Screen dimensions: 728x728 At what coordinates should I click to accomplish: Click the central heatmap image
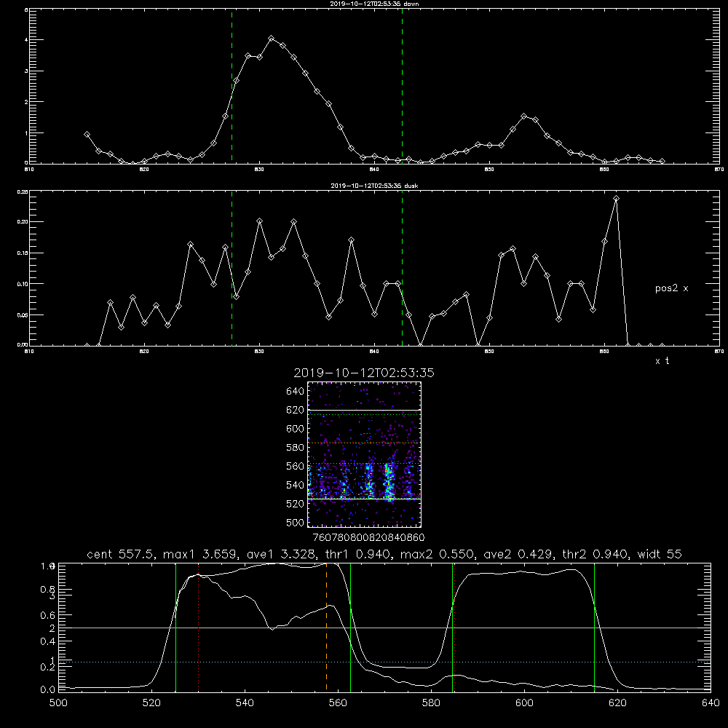[x=364, y=454]
